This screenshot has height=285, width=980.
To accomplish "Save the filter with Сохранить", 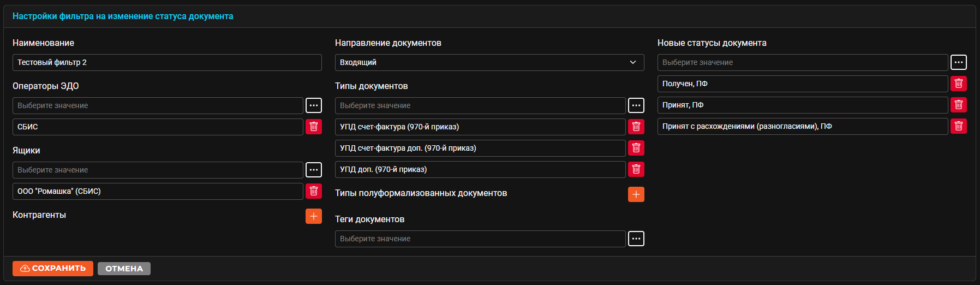I will (53, 269).
